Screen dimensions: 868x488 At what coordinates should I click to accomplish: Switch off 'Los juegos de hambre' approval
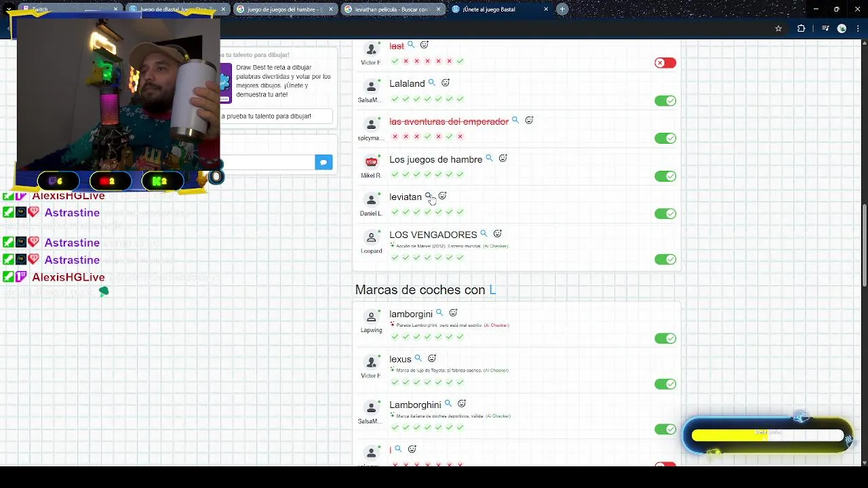[x=665, y=176]
